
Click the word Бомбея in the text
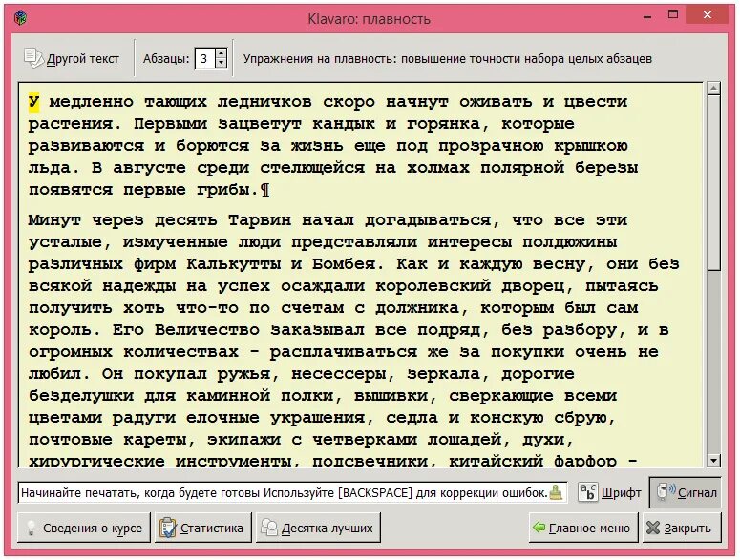coord(349,264)
